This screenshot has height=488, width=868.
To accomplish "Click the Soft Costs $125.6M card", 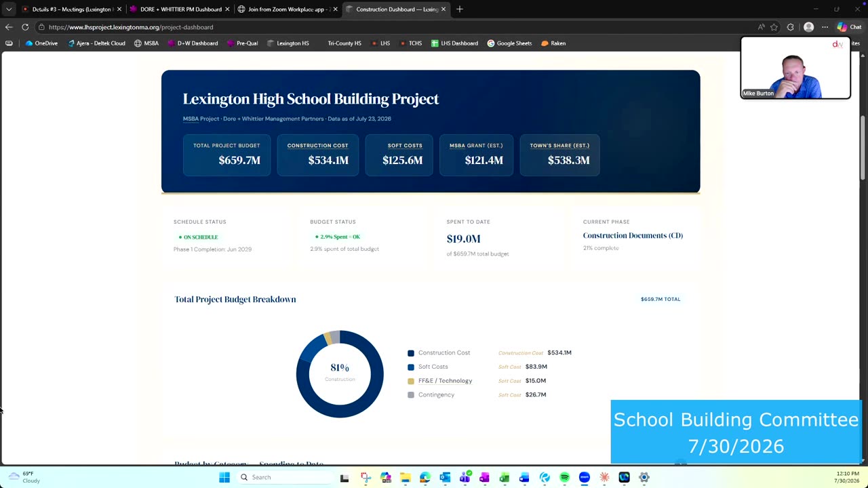I will pos(399,155).
